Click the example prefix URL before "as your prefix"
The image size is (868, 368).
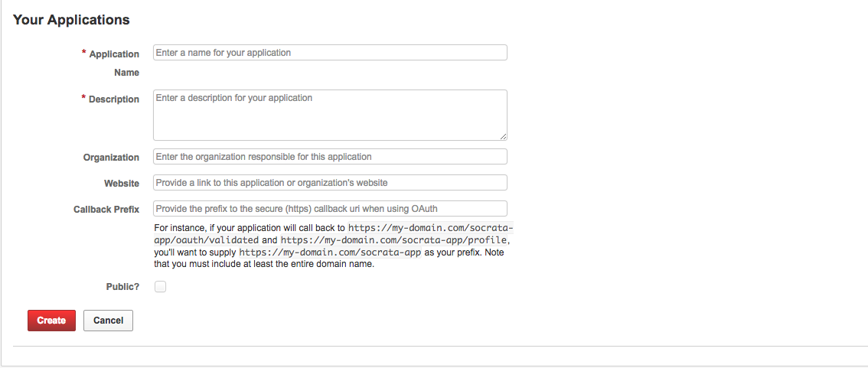click(x=331, y=252)
